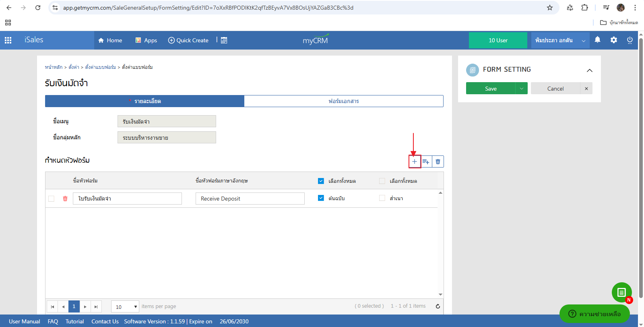The image size is (644, 327).
Task: Refresh the grid with reload icon
Action: pos(438,306)
